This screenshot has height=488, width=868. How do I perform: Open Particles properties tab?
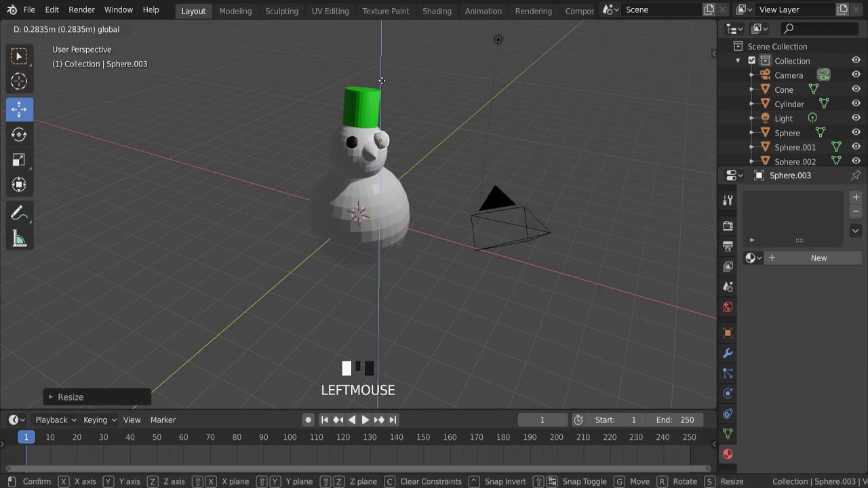(728, 373)
